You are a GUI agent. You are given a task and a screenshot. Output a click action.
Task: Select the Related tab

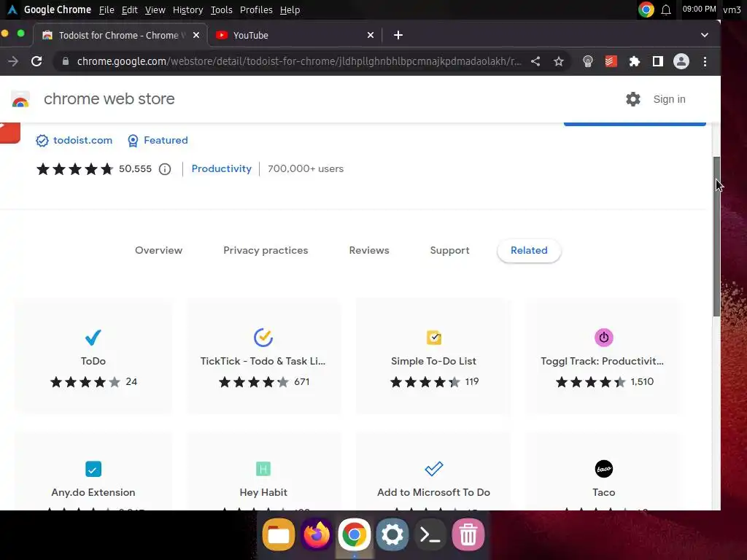pos(530,251)
